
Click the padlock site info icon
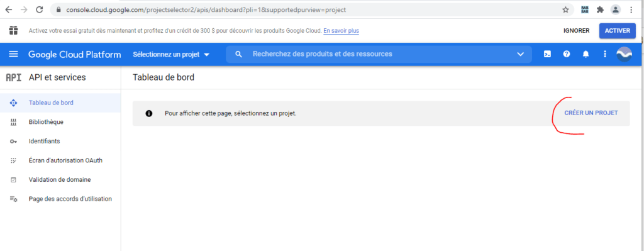[x=58, y=10]
